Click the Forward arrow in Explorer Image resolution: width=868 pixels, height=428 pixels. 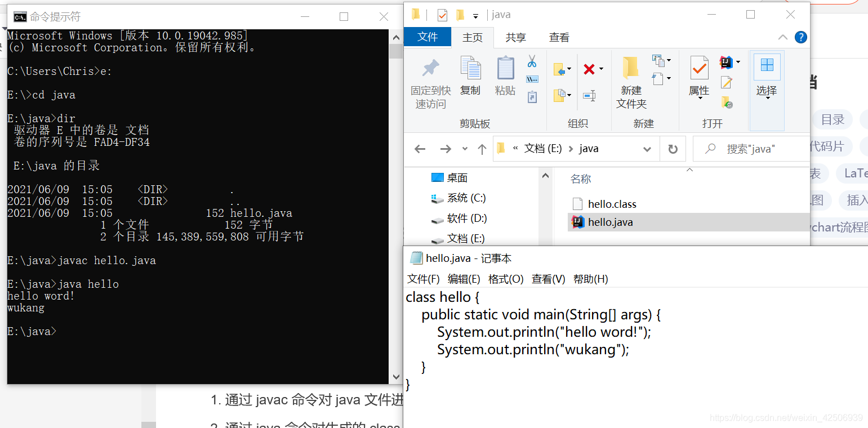tap(446, 149)
